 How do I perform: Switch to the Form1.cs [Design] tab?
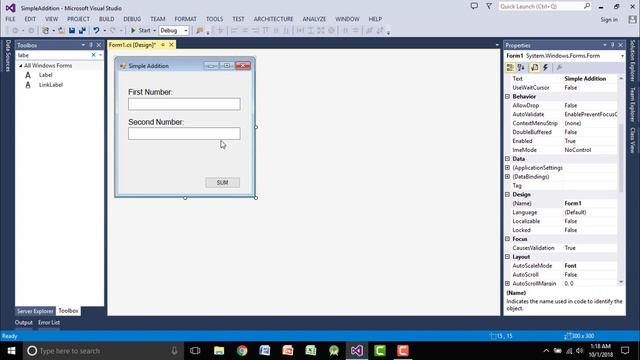click(133, 45)
